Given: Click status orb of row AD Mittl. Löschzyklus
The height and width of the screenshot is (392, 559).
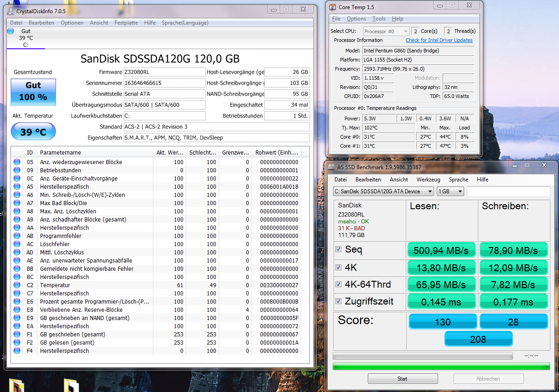Looking at the screenshot, I should (x=17, y=252).
